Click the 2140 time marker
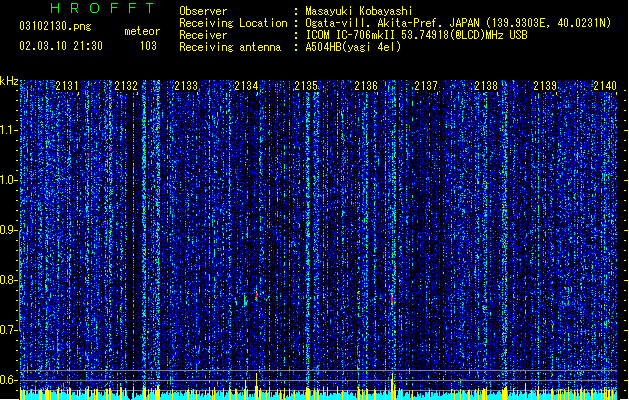Viewport: 629px width, 400px height. click(x=605, y=86)
